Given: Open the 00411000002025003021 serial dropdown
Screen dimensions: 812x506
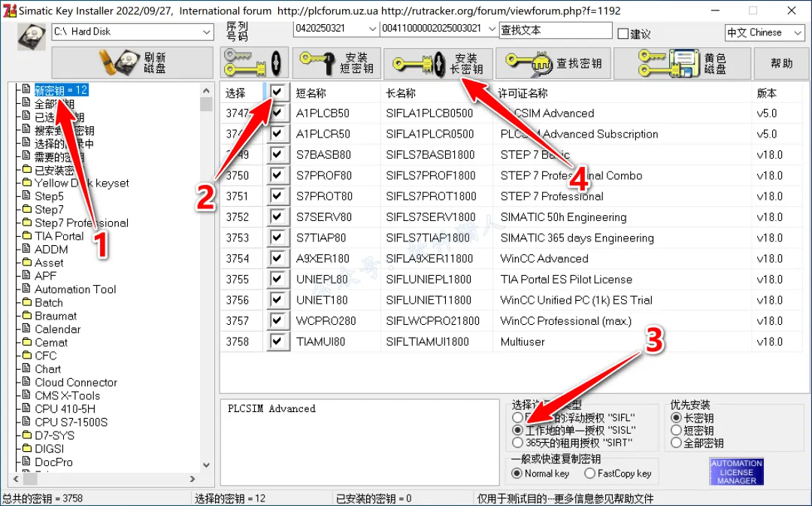Looking at the screenshot, I should point(492,29).
